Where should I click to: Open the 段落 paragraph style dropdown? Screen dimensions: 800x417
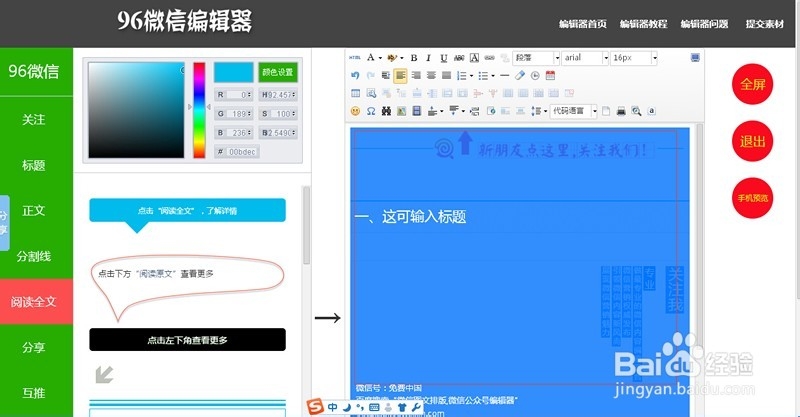(x=536, y=58)
